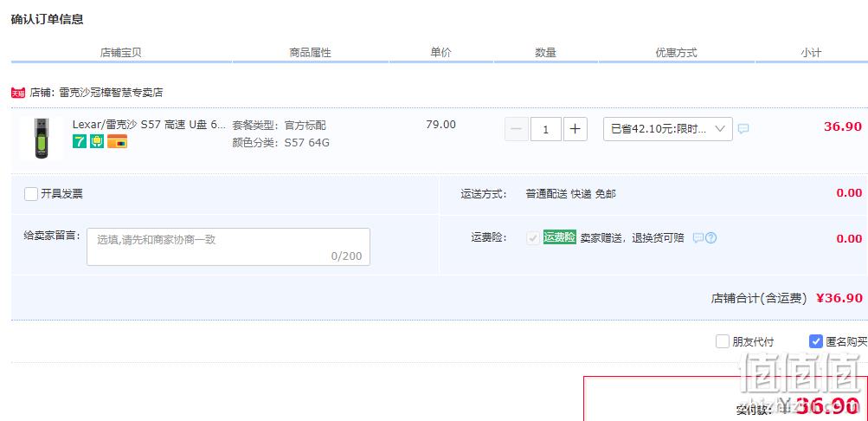Click the 优惠方式 column header
Viewport: 868px width, 421px height.
click(x=676, y=53)
